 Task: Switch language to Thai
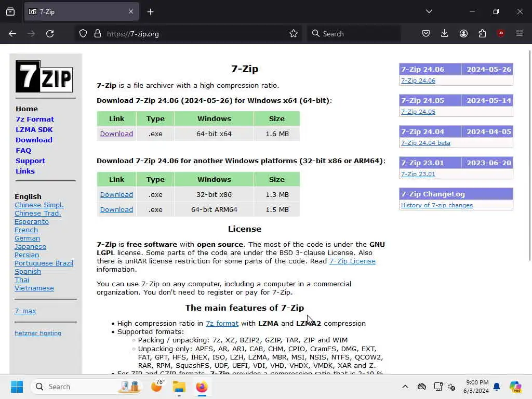(22, 280)
